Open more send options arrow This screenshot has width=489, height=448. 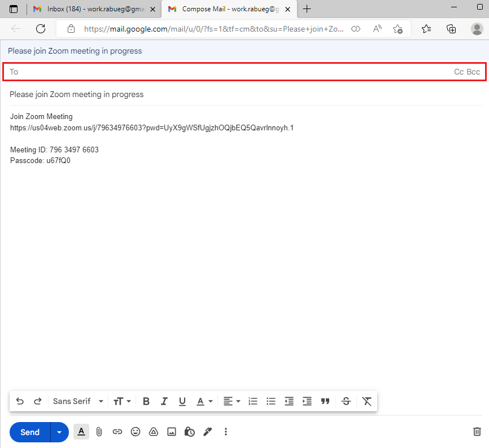point(59,432)
